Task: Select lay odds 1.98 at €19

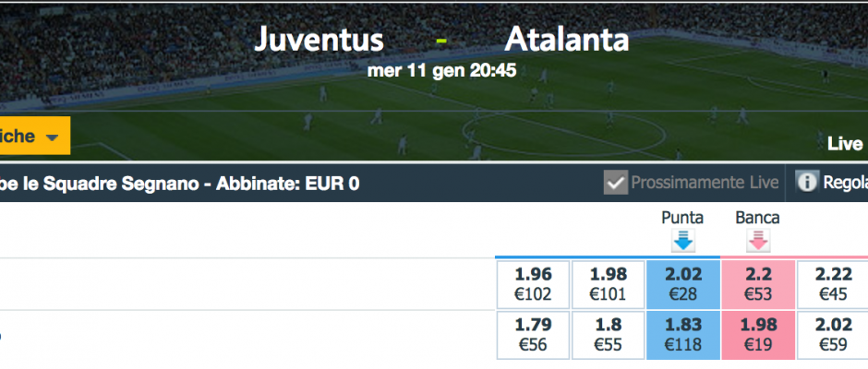Action: tap(758, 335)
